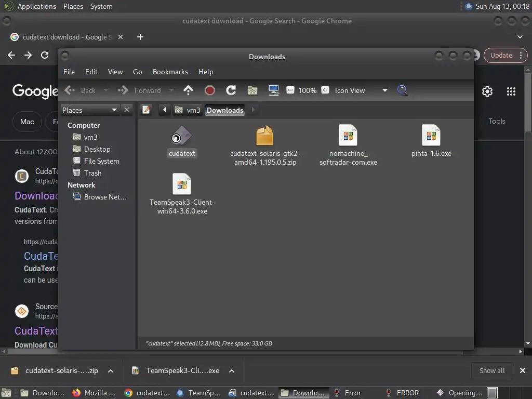Reload the Downloads folder view
The height and width of the screenshot is (399, 532).
pos(231,90)
